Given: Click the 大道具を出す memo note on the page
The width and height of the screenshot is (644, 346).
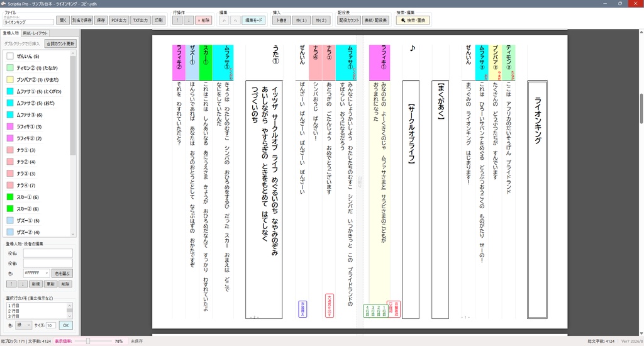Looking at the screenshot, I should 330,305.
